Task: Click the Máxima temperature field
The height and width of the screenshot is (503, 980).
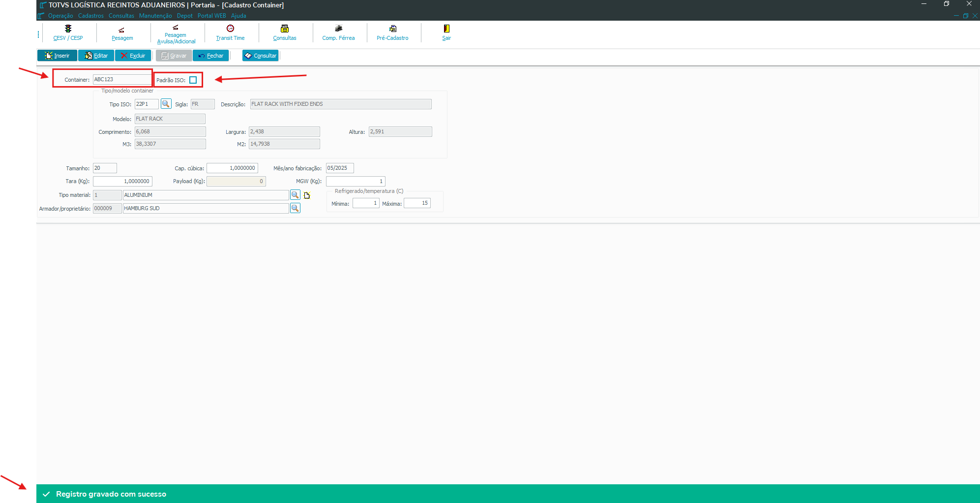Action: point(417,203)
